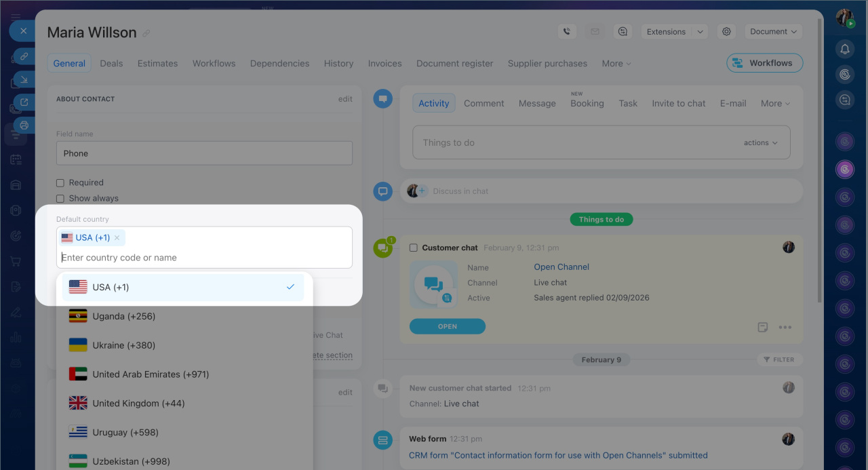Click the note icon in Customer chat card
Viewport: 868px width, 470px height.
tap(763, 327)
